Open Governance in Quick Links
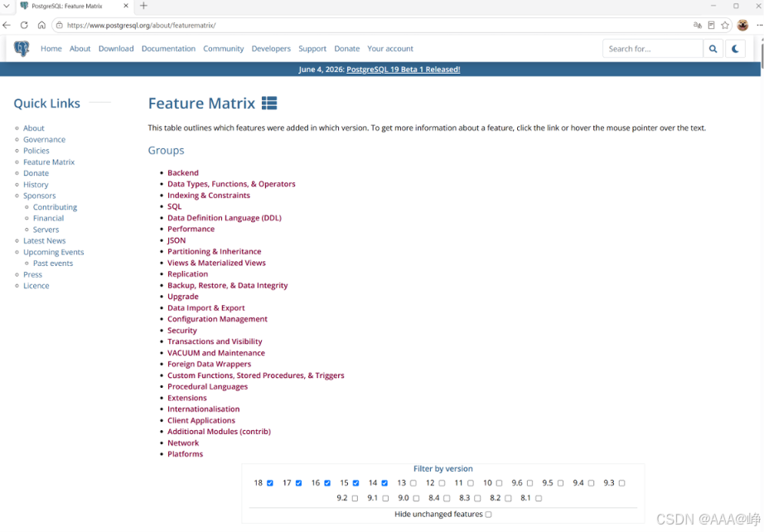Screen dimensions: 764x532 [x=45, y=139]
